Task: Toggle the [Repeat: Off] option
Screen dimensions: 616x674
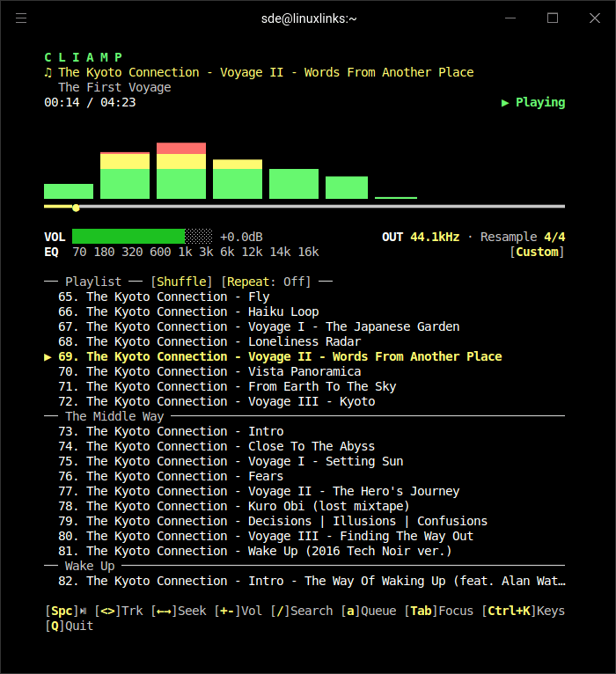Action: 266,282
